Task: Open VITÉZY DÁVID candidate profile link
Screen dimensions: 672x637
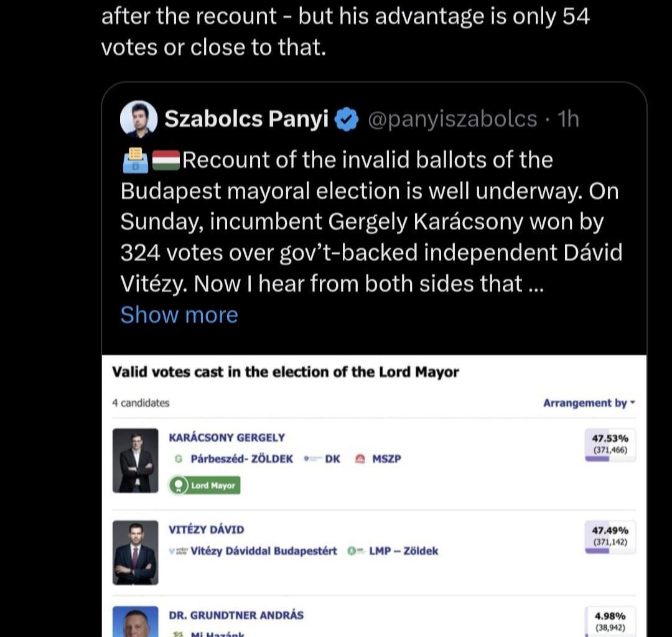Action: [x=205, y=529]
